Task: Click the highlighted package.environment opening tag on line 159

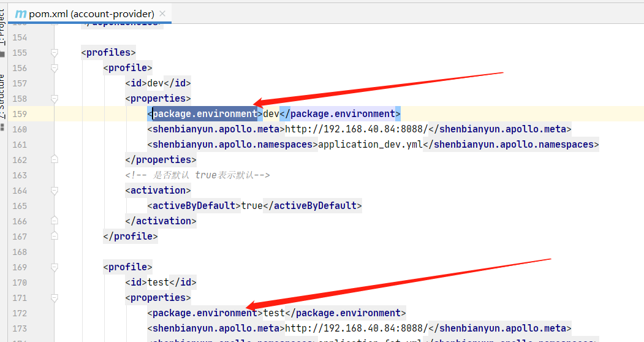Action: pyautogui.click(x=205, y=114)
